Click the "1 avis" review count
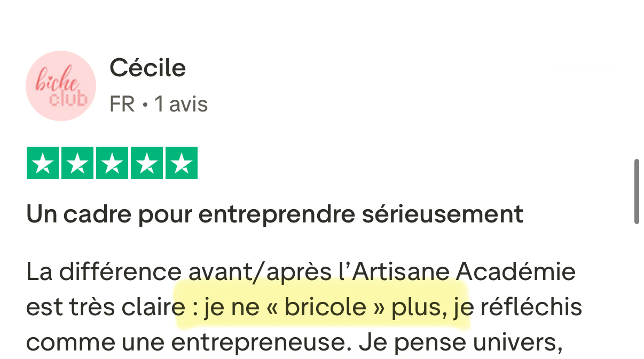The width and height of the screenshot is (644, 359). (181, 104)
